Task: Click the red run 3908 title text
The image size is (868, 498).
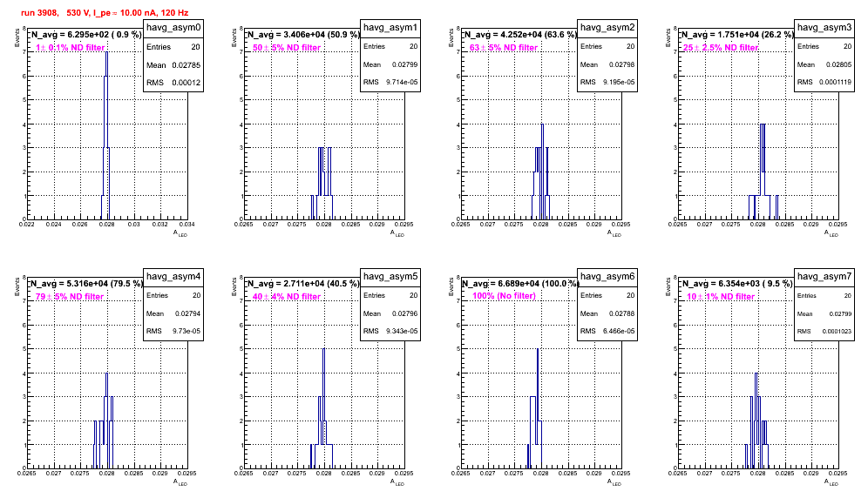Action: [x=105, y=13]
